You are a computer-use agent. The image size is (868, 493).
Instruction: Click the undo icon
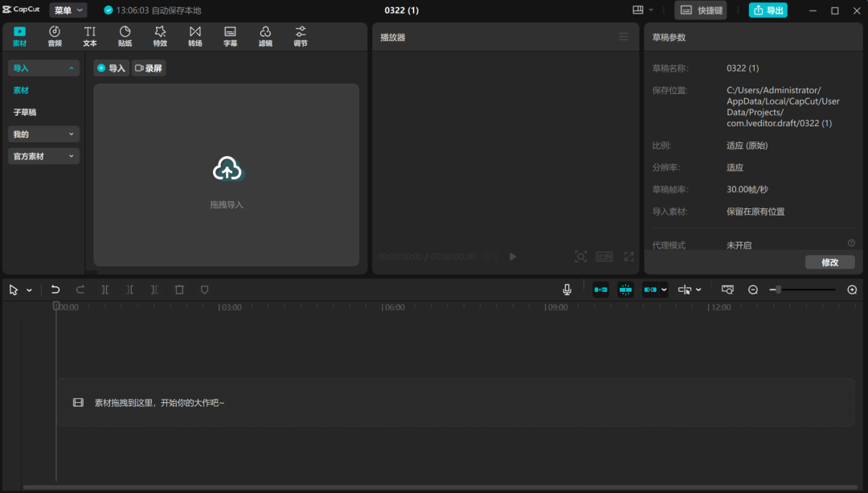(x=55, y=290)
